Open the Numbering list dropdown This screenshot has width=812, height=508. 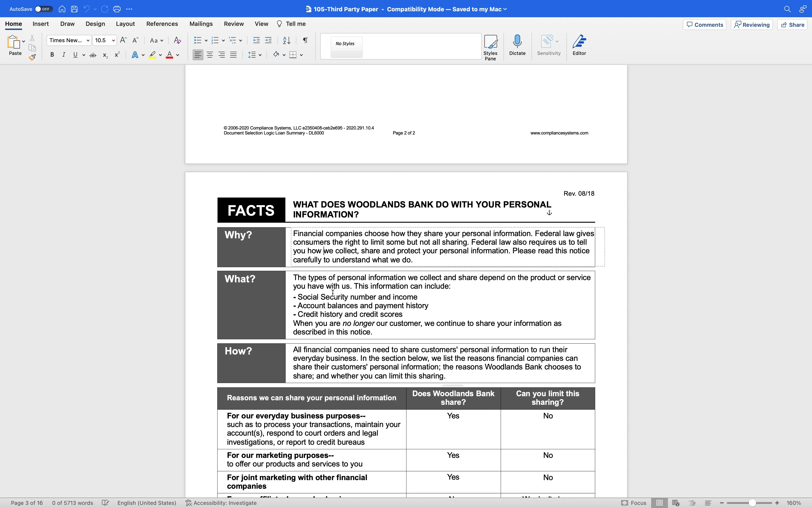223,40
